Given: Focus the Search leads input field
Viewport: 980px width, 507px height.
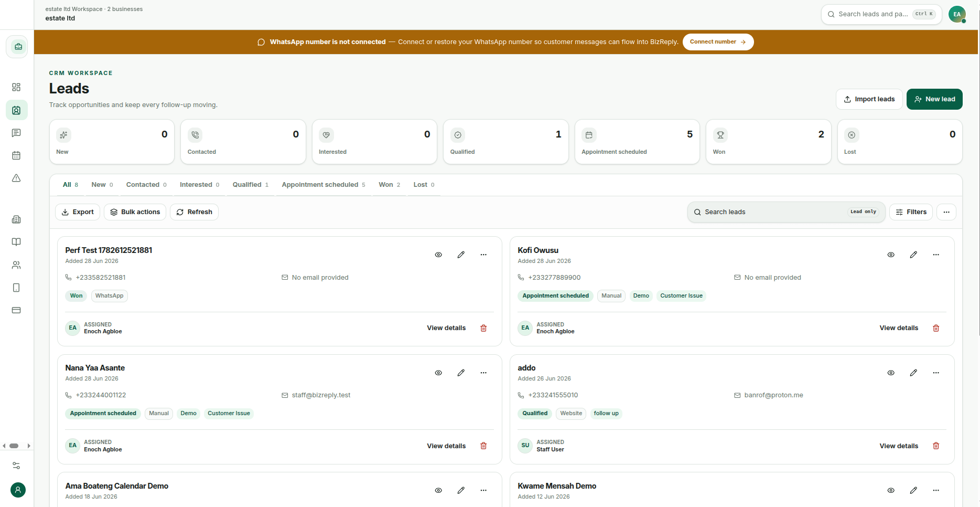Looking at the screenshot, I should (786, 212).
